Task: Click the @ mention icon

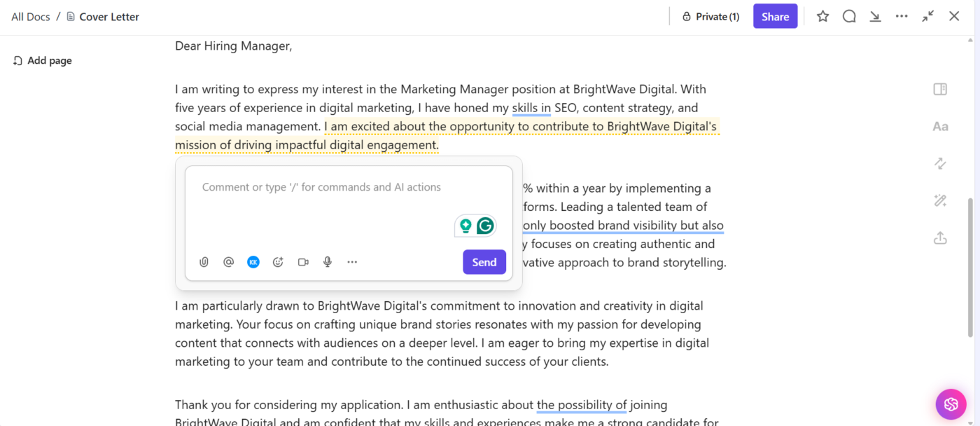Action: click(x=228, y=262)
